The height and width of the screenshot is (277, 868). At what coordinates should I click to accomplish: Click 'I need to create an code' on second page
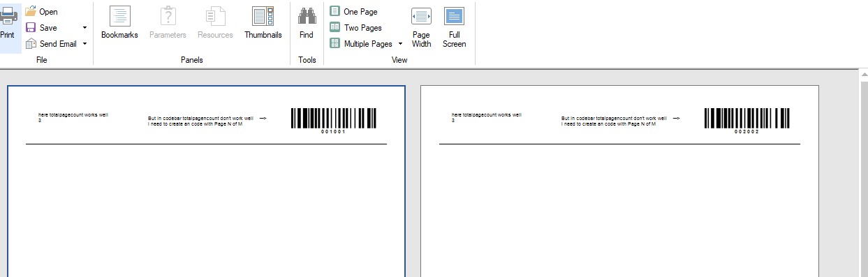[608, 123]
